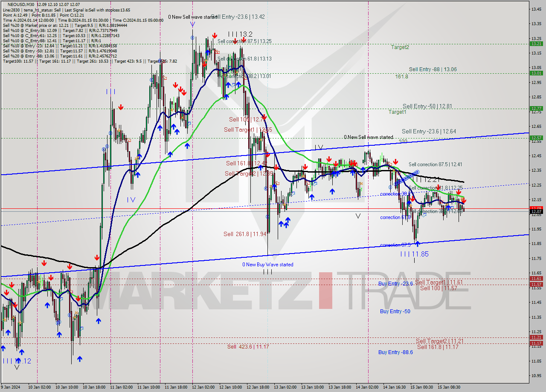Select '12 Jan 18:00' on time axis
Screen dimensions: 546x392
point(258,387)
